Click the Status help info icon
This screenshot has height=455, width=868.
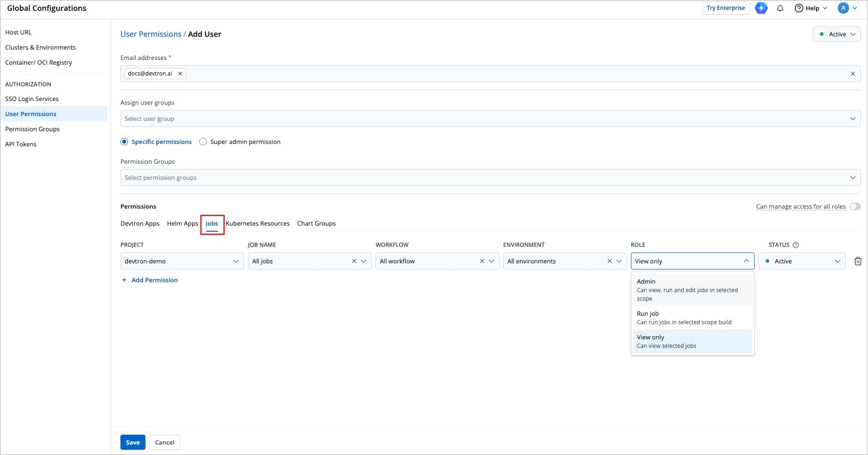796,245
